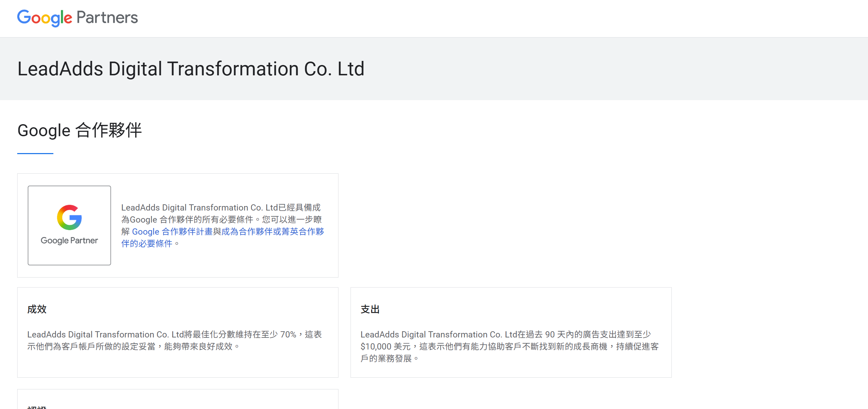This screenshot has width=868, height=409.
Task: Click the Google Partner badge image
Action: tap(69, 225)
